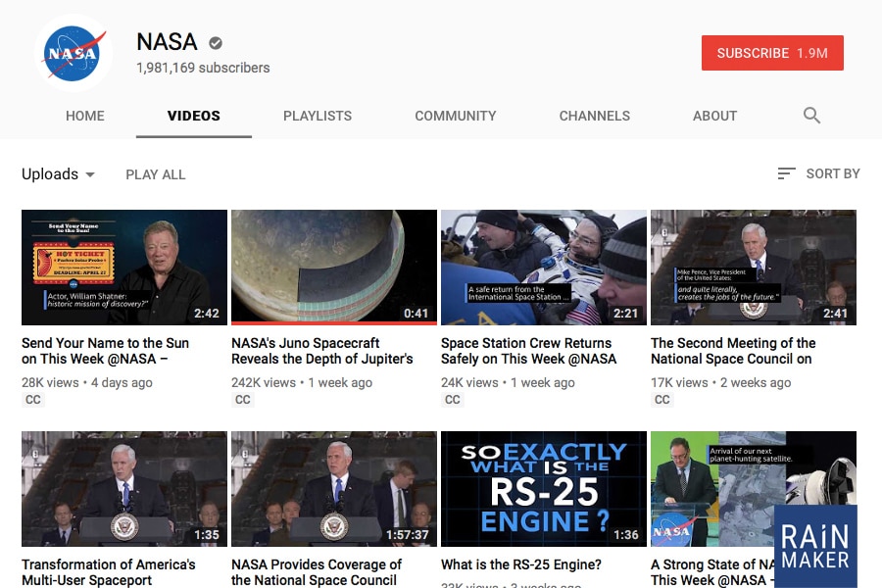Play the William Shatner Send Your Name thumbnail
This screenshot has height=588, width=882.
(x=123, y=267)
